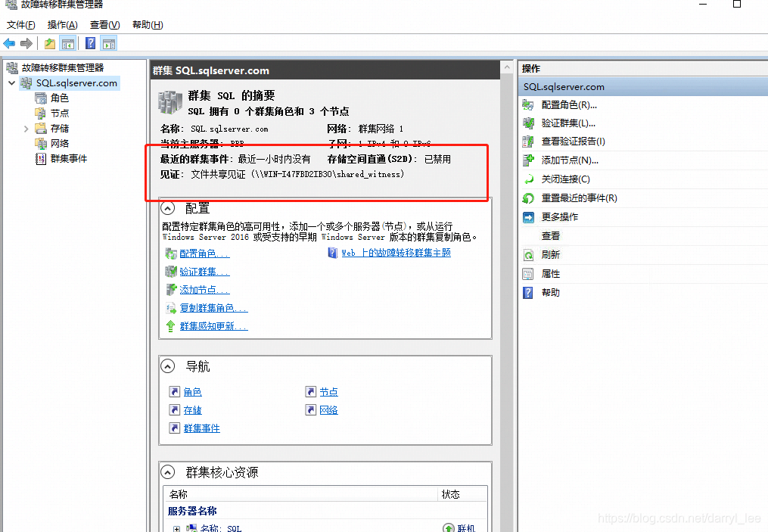Click the Up one level folder icon
Image resolution: width=768 pixels, height=532 pixels.
[x=49, y=44]
